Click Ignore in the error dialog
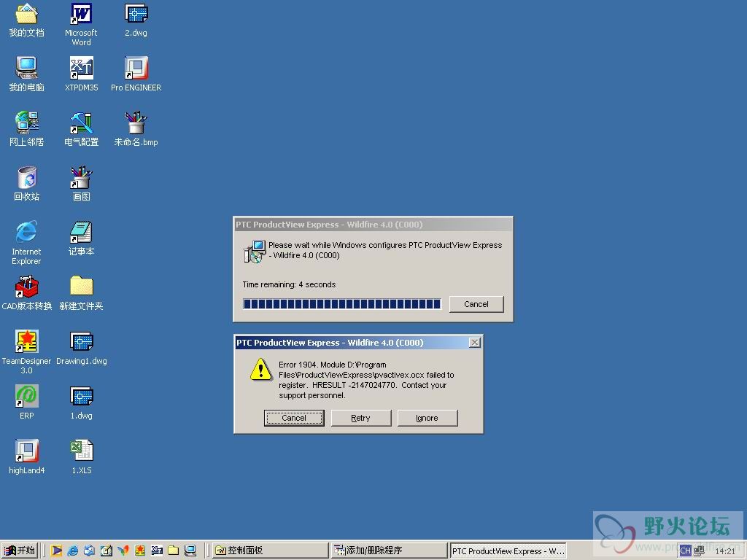This screenshot has width=747, height=560. coord(427,418)
